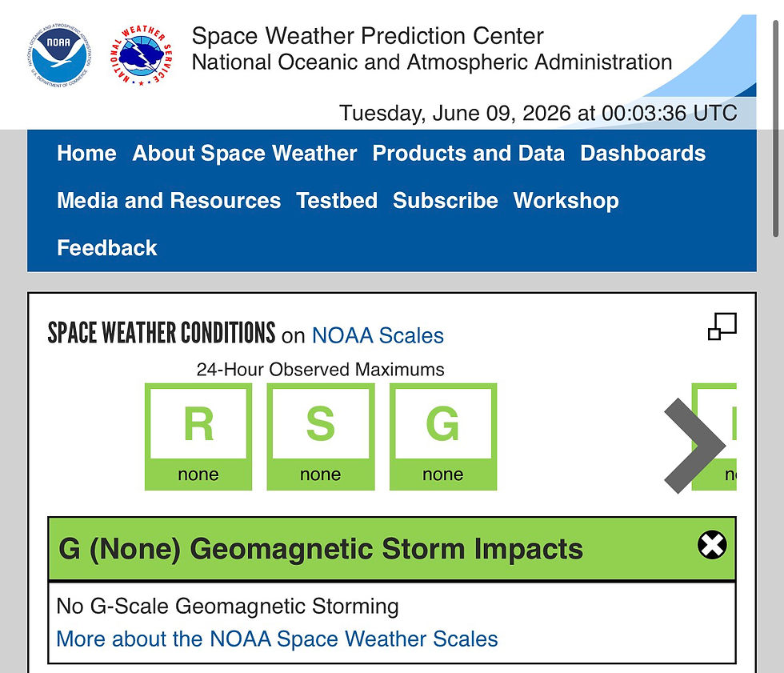The height and width of the screenshot is (673, 784).
Task: Open About Space Weather menu
Action: click(x=245, y=153)
